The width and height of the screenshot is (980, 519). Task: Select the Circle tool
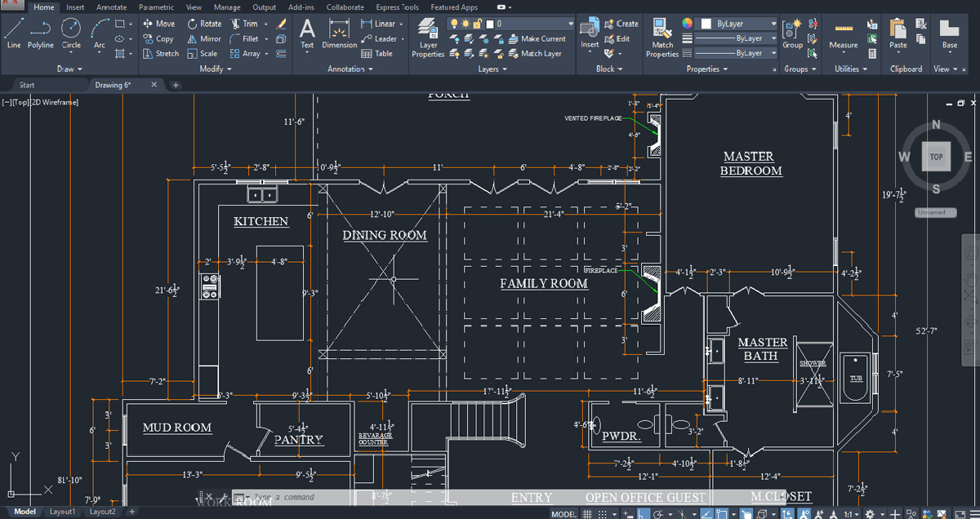pos(72,35)
